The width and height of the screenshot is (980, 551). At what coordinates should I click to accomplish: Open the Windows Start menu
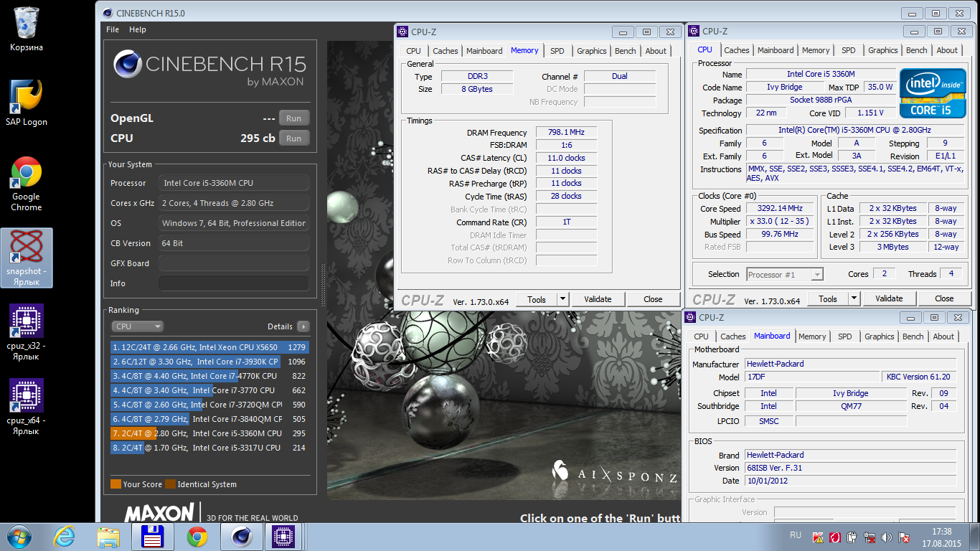(x=19, y=537)
